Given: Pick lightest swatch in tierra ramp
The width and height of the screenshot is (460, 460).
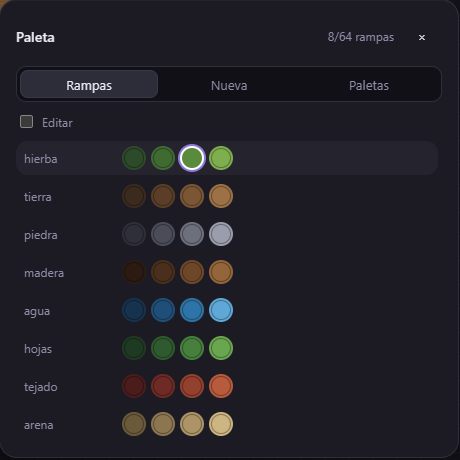Looking at the screenshot, I should point(221,196).
